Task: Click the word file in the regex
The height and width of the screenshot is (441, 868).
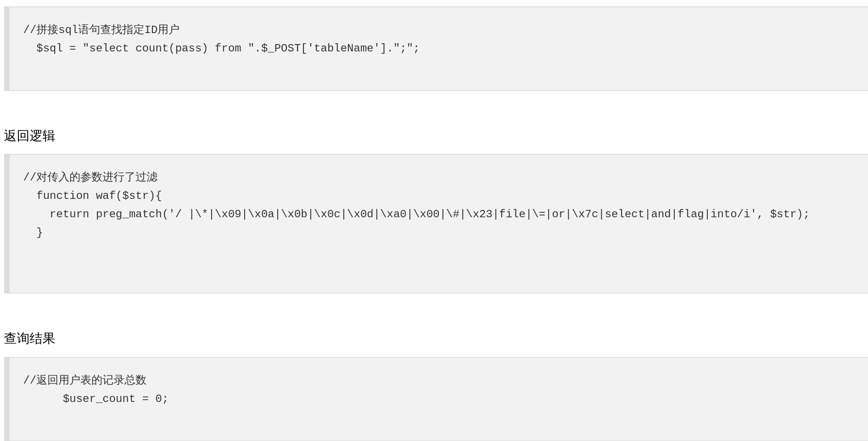Action: (x=512, y=214)
